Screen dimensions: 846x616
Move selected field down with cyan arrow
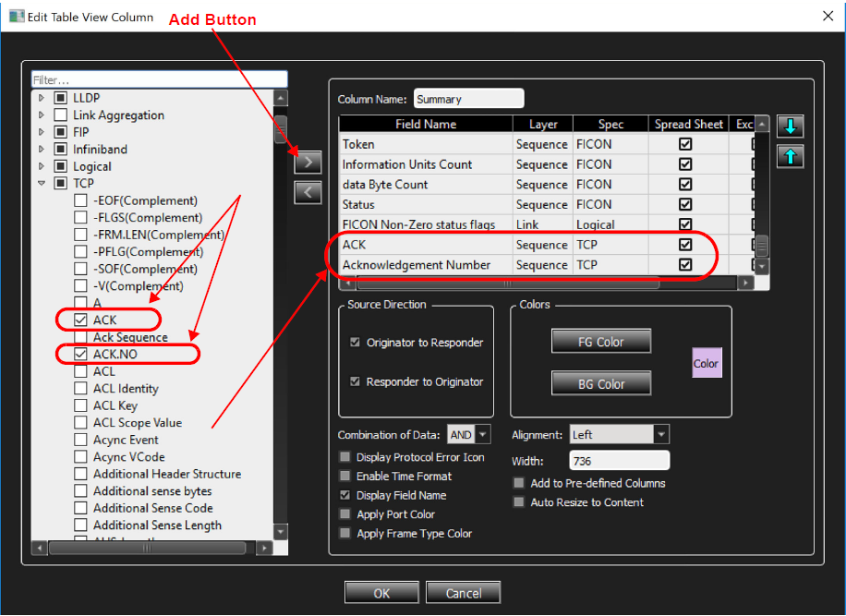(x=791, y=127)
